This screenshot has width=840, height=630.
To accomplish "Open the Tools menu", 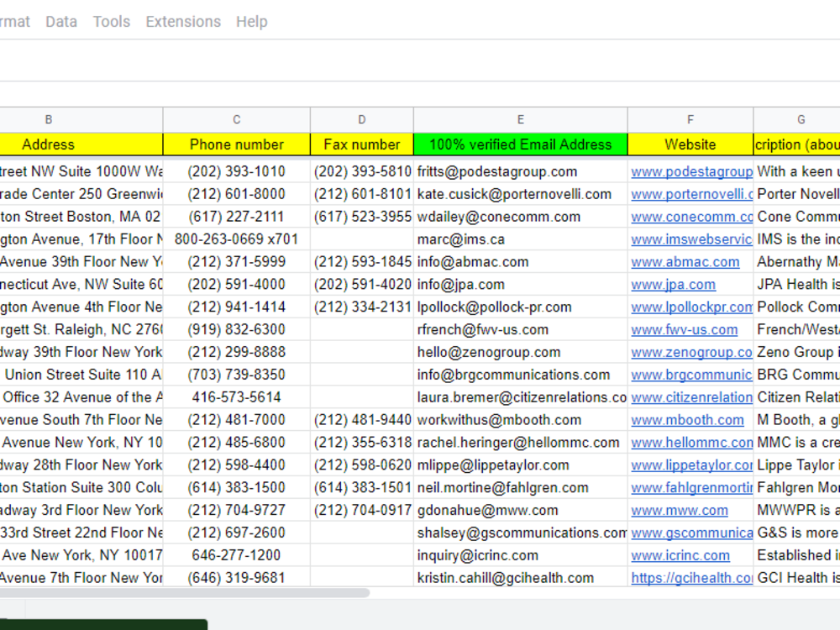I will pos(112,22).
